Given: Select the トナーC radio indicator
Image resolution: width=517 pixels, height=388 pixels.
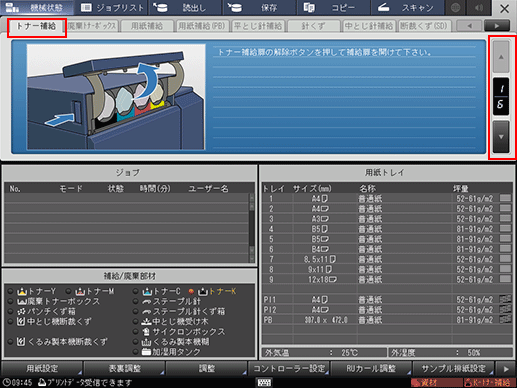Looking at the screenshot, I should pos(135,291).
